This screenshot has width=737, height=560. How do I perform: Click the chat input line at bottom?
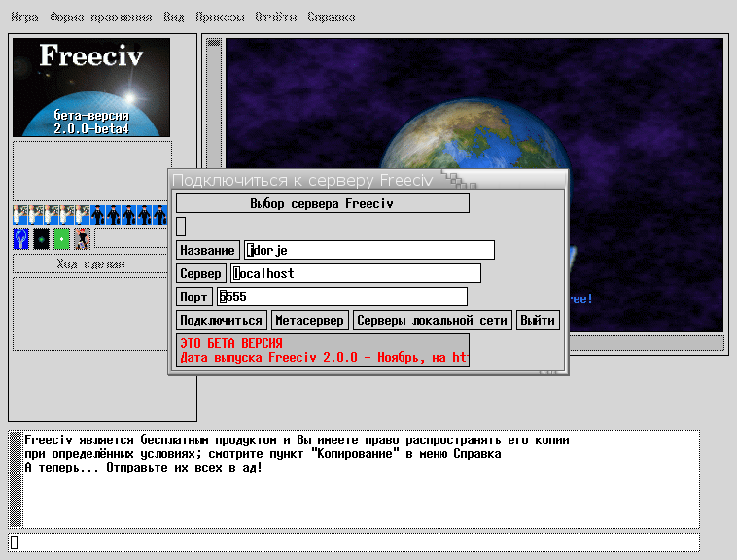354,542
